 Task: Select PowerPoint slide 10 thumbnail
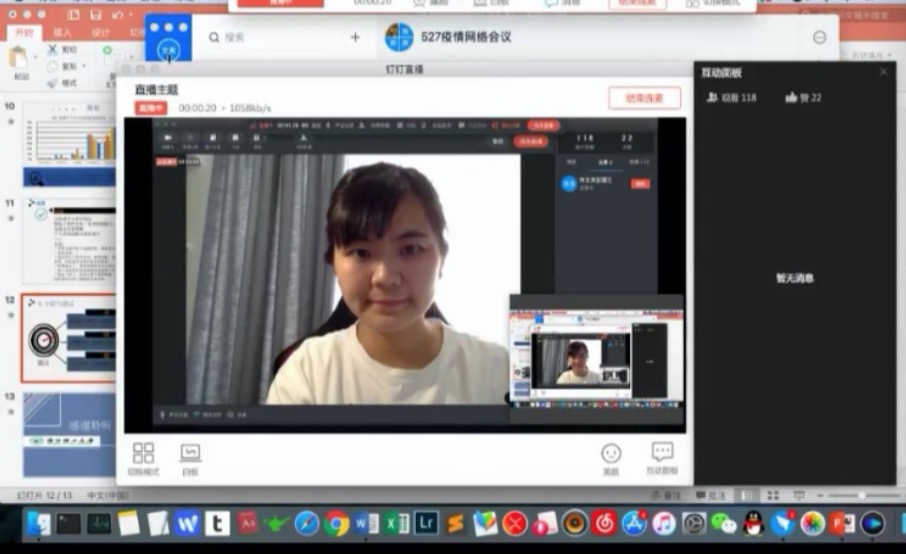69,144
